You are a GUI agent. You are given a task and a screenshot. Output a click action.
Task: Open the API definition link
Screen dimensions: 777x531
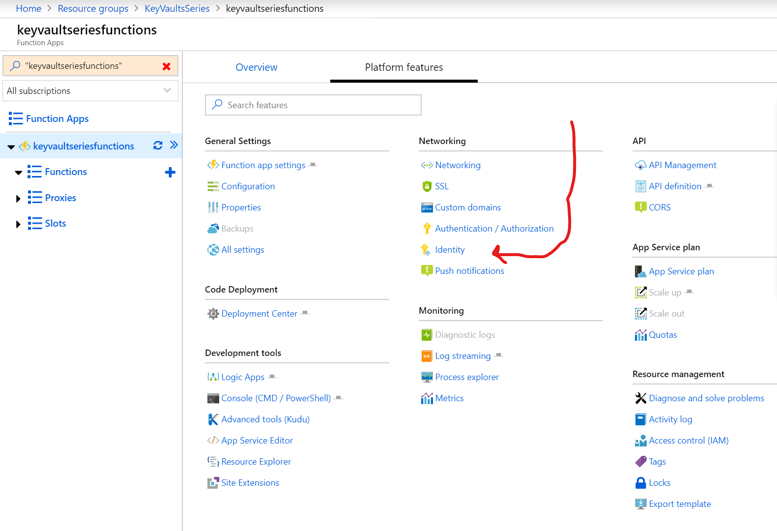point(675,186)
